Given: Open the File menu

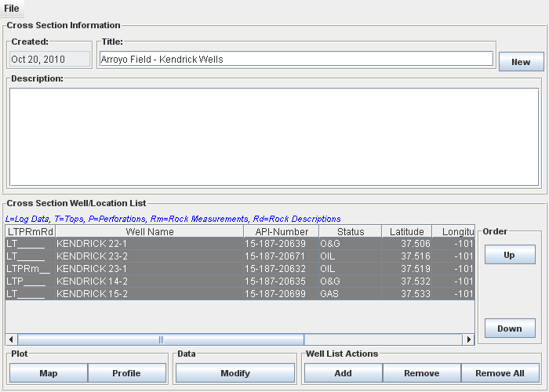Looking at the screenshot, I should tap(12, 9).
